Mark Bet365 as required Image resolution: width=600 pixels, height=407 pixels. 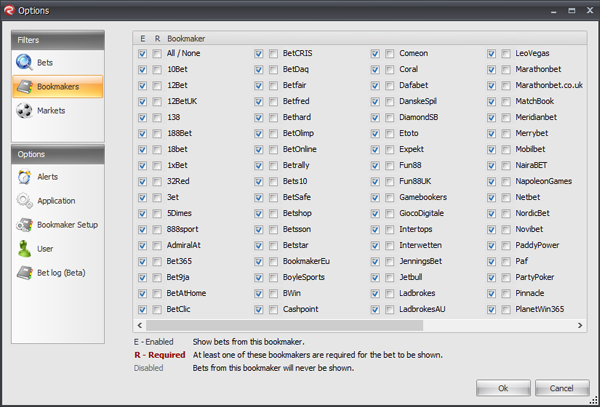(157, 262)
